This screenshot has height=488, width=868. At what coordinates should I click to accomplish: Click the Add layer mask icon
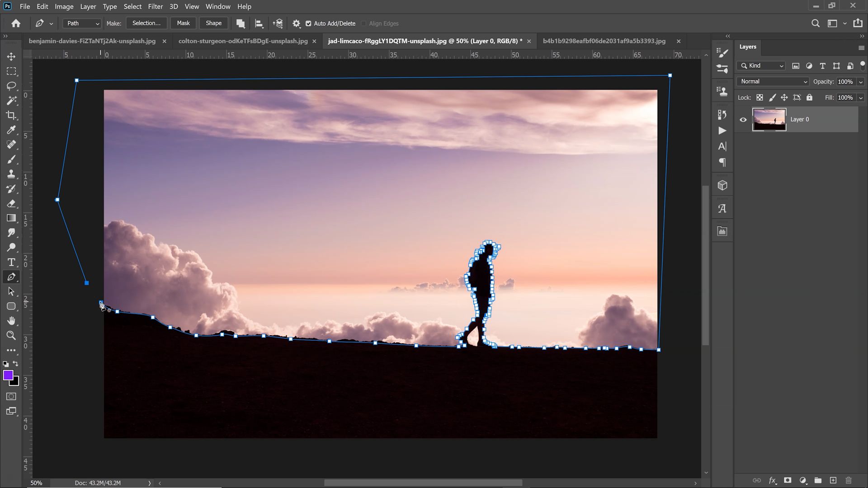tap(788, 480)
